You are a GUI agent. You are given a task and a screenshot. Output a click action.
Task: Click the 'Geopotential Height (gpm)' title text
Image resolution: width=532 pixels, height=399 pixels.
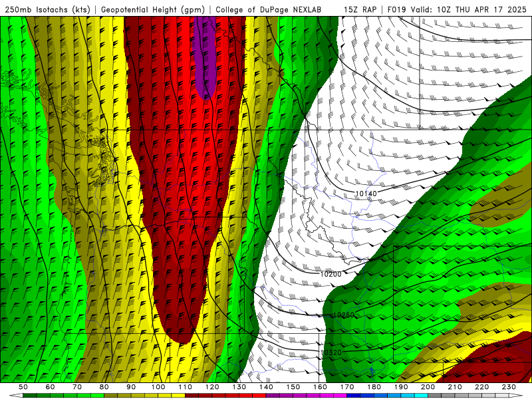click(153, 9)
